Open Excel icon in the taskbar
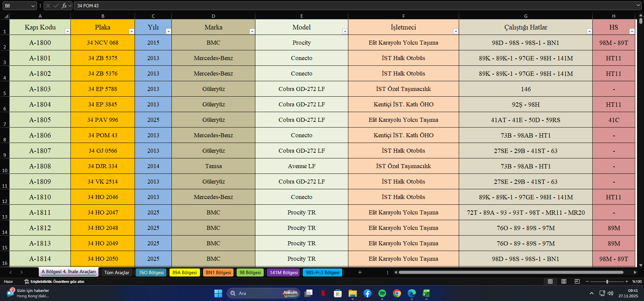644x301 pixels. coord(426,293)
